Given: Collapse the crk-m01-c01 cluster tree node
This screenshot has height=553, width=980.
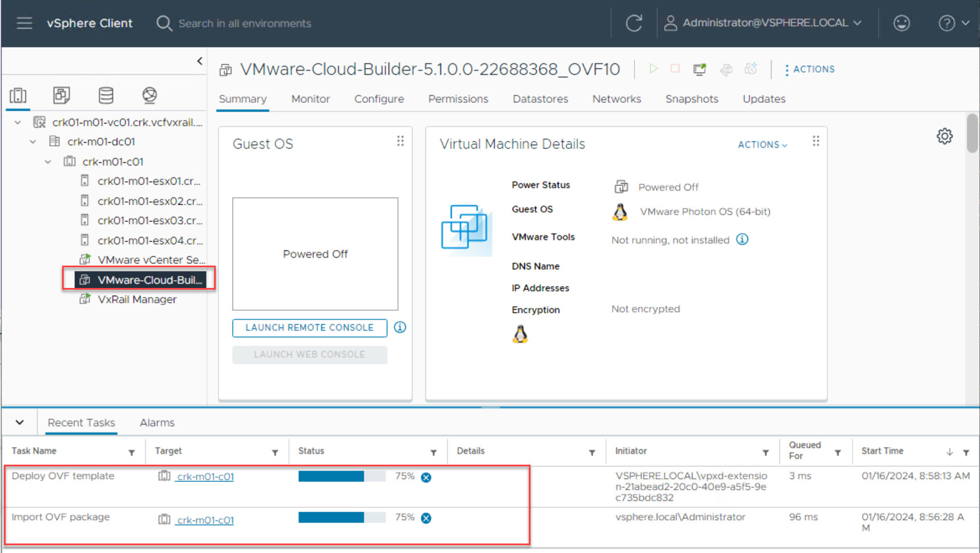Looking at the screenshot, I should tap(48, 162).
